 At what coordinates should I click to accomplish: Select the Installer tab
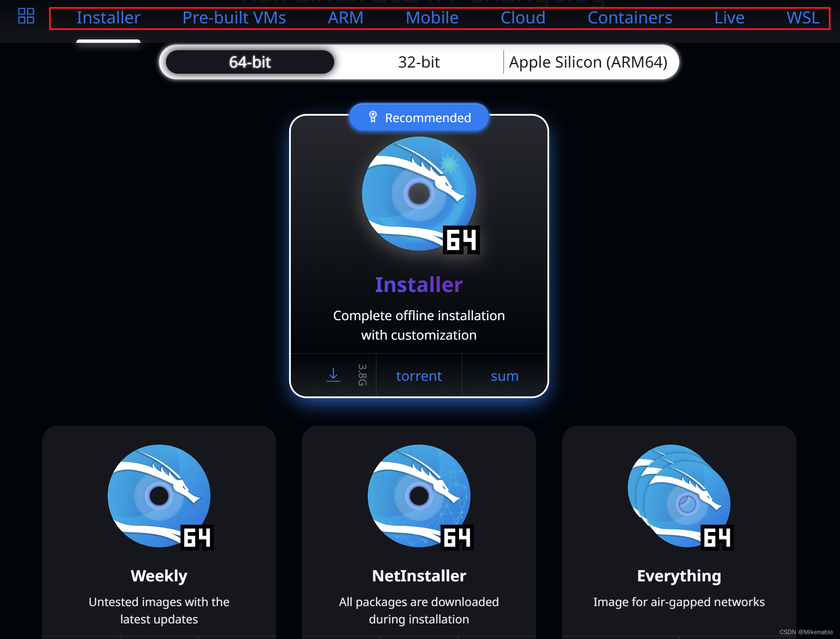[x=108, y=18]
